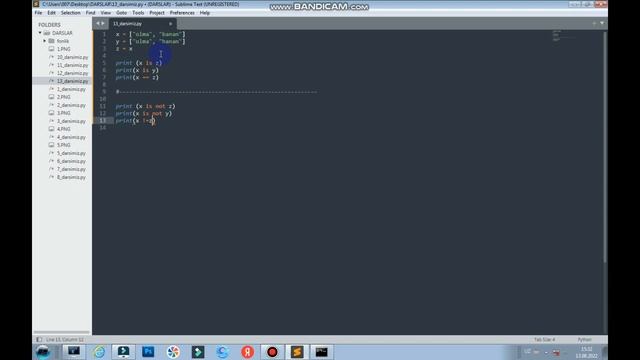This screenshot has width=640, height=360.
Task: Open the Project menu
Action: 157,13
